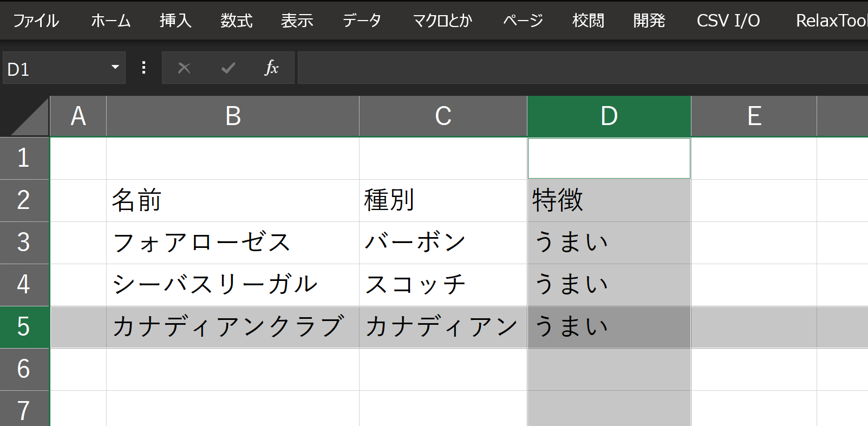Screen dimensions: 868x426
Task: Open the 挿入 ribbon tab
Action: 175,21
